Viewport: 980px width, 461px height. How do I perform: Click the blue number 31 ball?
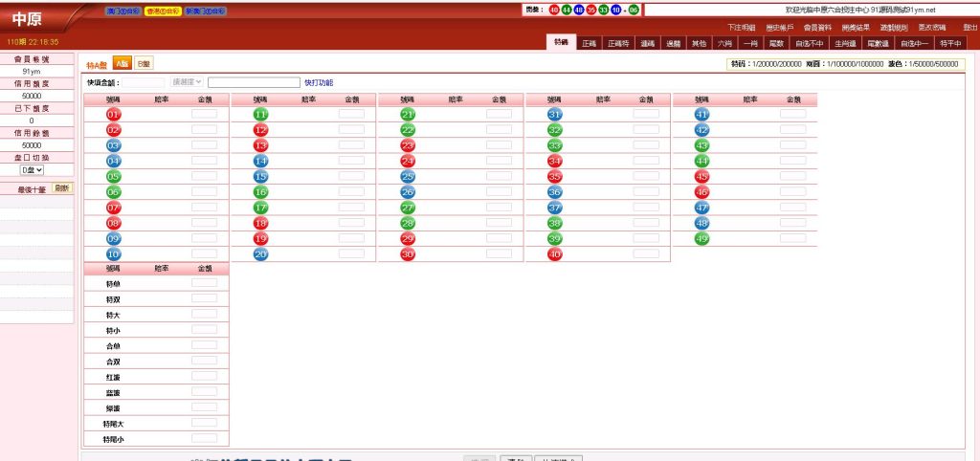554,114
